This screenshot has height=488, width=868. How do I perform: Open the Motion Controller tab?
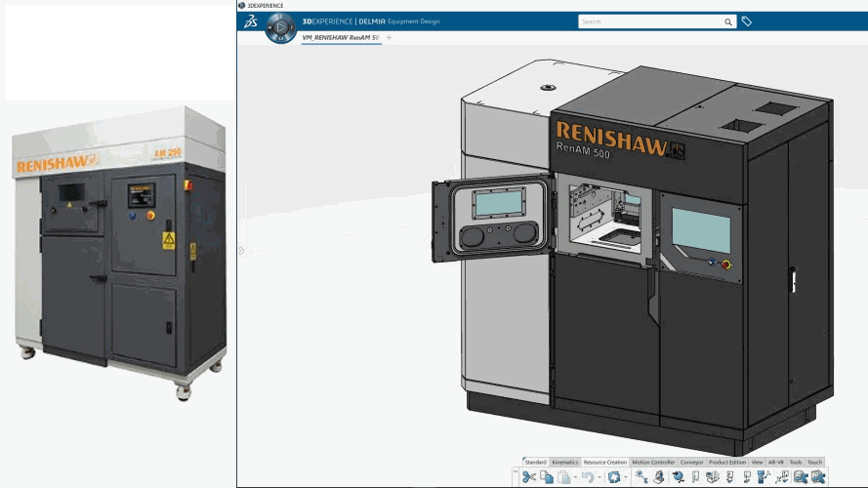point(653,462)
